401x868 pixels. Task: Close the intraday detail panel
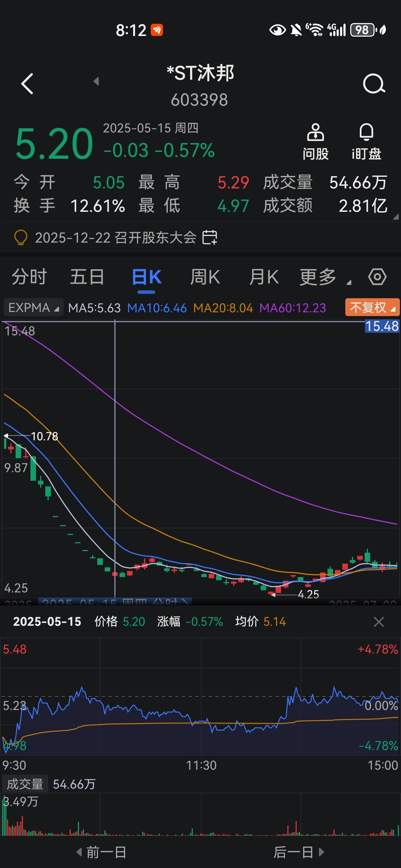coord(379,622)
